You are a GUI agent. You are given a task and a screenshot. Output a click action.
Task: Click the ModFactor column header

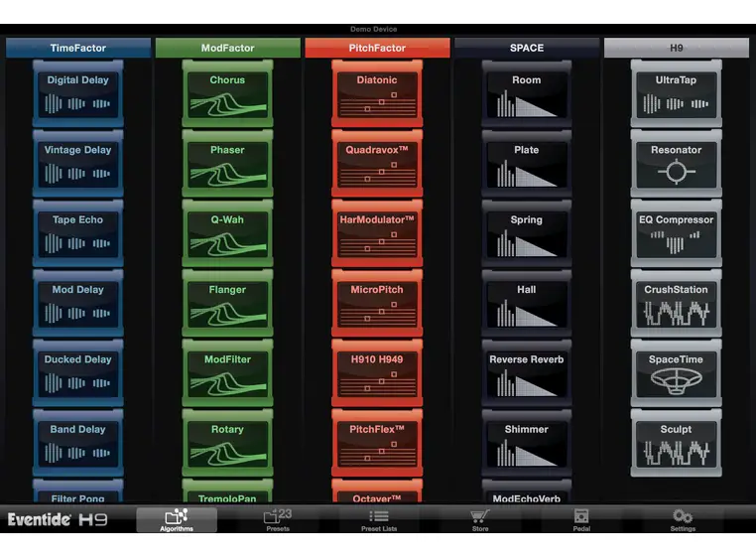click(x=227, y=48)
